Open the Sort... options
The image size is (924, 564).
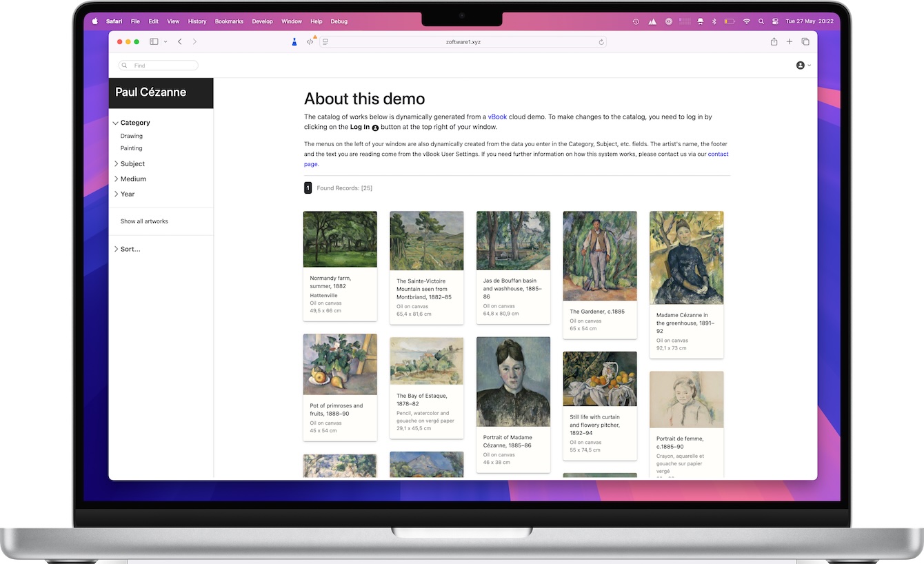tap(130, 249)
